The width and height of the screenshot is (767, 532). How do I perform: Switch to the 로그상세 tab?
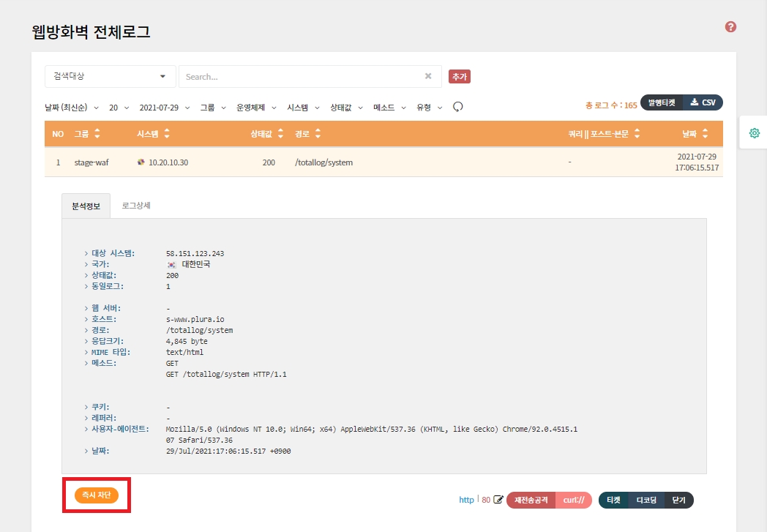136,206
